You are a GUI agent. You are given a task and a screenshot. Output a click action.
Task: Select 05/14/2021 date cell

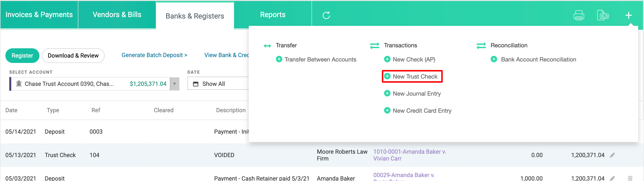[x=20, y=132]
